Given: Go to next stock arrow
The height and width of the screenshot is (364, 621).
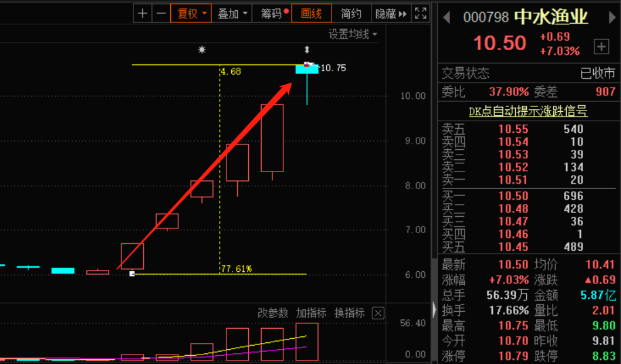Looking at the screenshot, I should (x=612, y=18).
